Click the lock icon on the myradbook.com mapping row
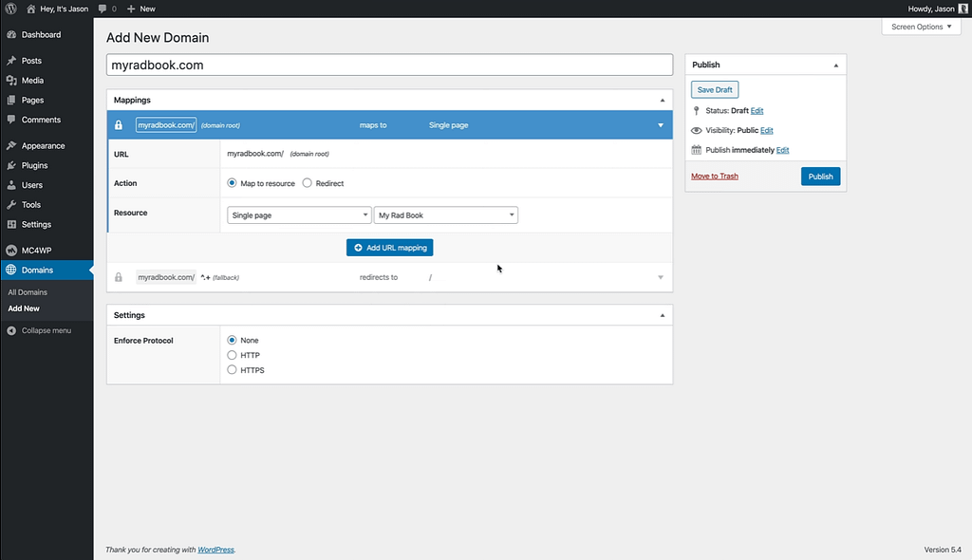The width and height of the screenshot is (972, 560). 118,124
